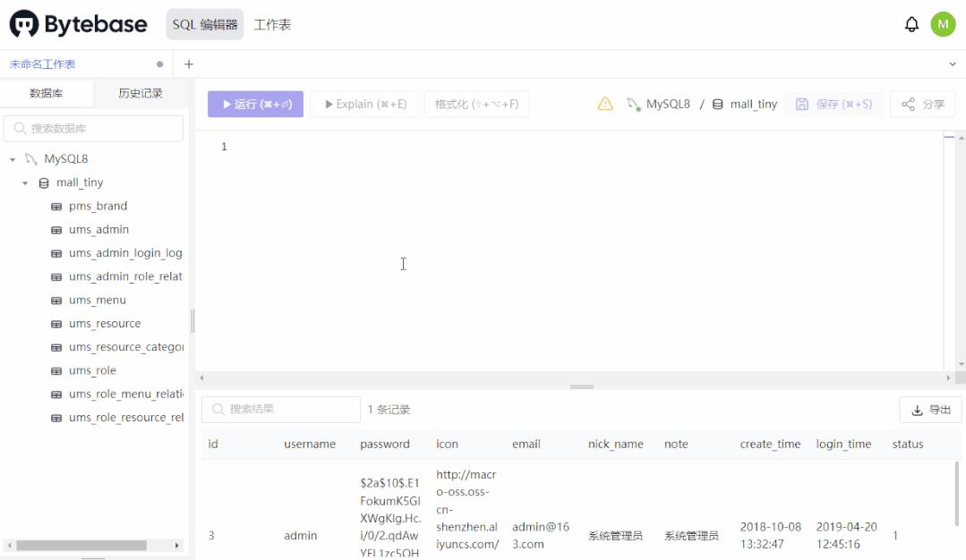Click the MySQL8 instance icon in the breadcrumb
Image resolution: width=966 pixels, height=560 pixels.
click(x=632, y=104)
